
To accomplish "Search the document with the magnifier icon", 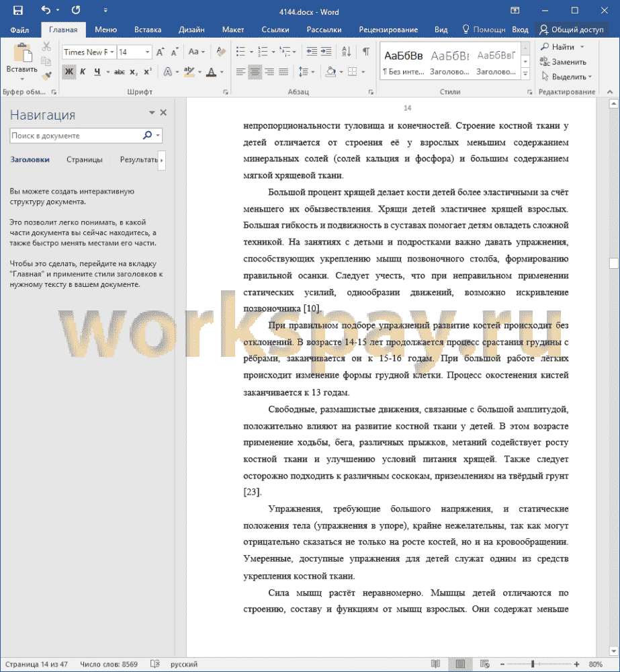I will (x=147, y=136).
